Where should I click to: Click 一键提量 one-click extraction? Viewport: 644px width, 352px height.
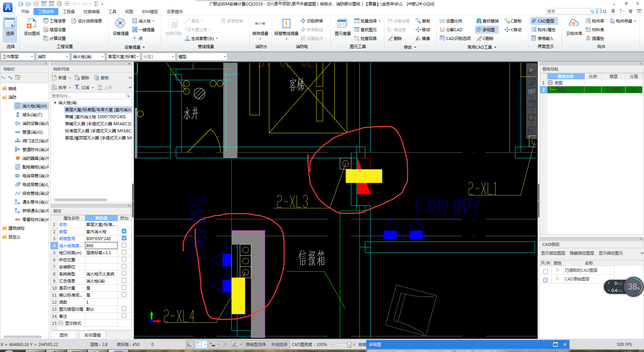click(144, 30)
